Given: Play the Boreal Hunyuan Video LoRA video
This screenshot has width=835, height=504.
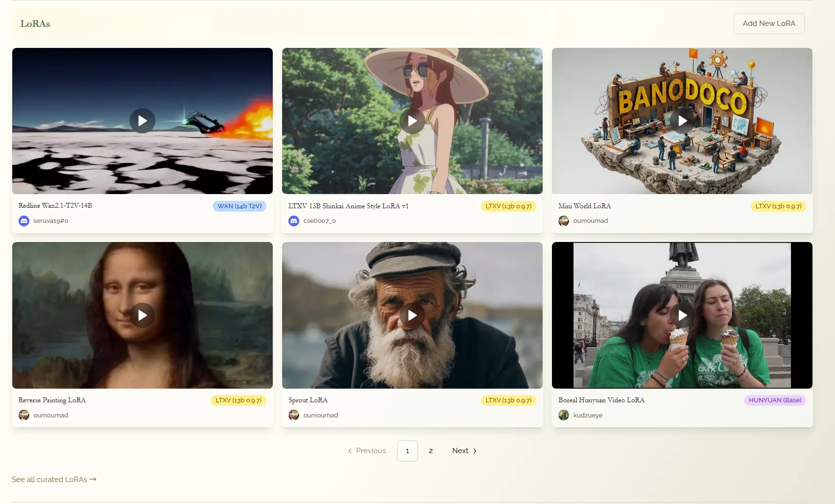Looking at the screenshot, I should tap(682, 315).
